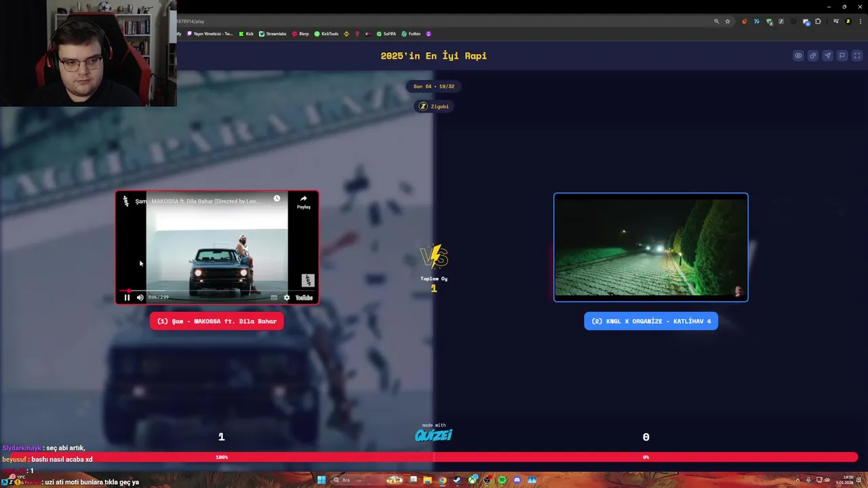The width and height of the screenshot is (868, 488).
Task: Click the blue 7TV extension icon
Action: pyautogui.click(x=757, y=22)
